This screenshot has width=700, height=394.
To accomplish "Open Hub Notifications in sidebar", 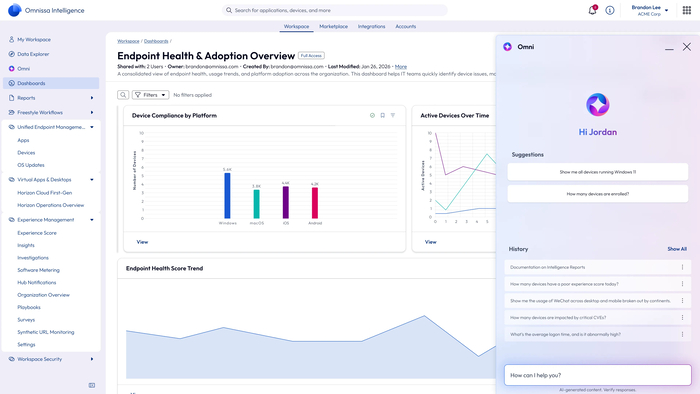I will point(37,282).
